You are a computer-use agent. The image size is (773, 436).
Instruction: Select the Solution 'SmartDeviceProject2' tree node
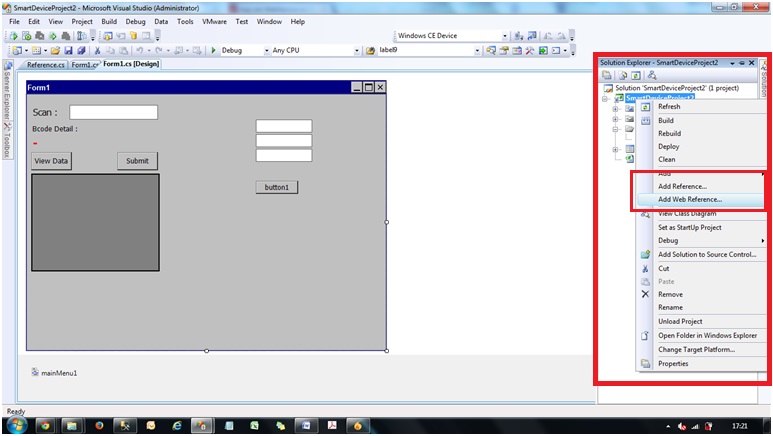[x=671, y=88]
